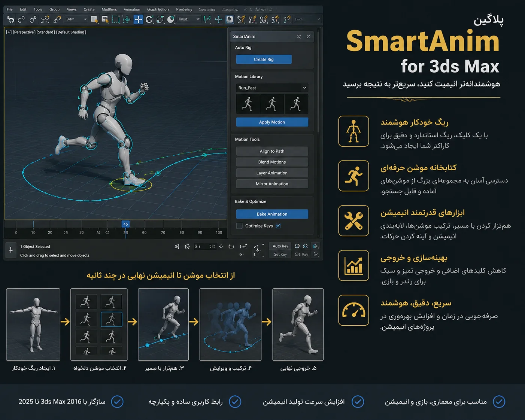
Task: Open the Modifiers menu
Action: pyautogui.click(x=109, y=9)
